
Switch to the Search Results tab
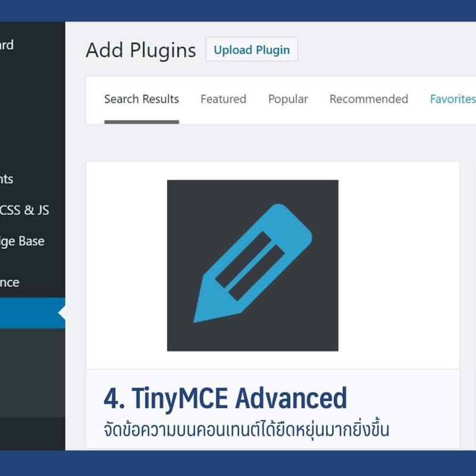(x=142, y=99)
